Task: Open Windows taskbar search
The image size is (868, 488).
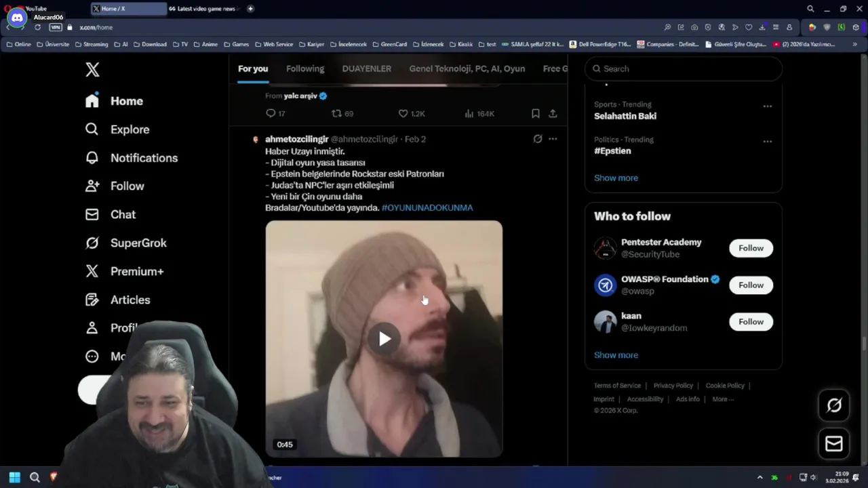Action: coord(35,477)
